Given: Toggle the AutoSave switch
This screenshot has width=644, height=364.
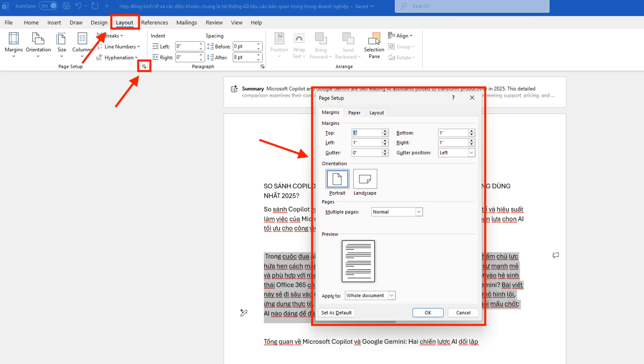Looking at the screenshot, I should (x=48, y=6).
